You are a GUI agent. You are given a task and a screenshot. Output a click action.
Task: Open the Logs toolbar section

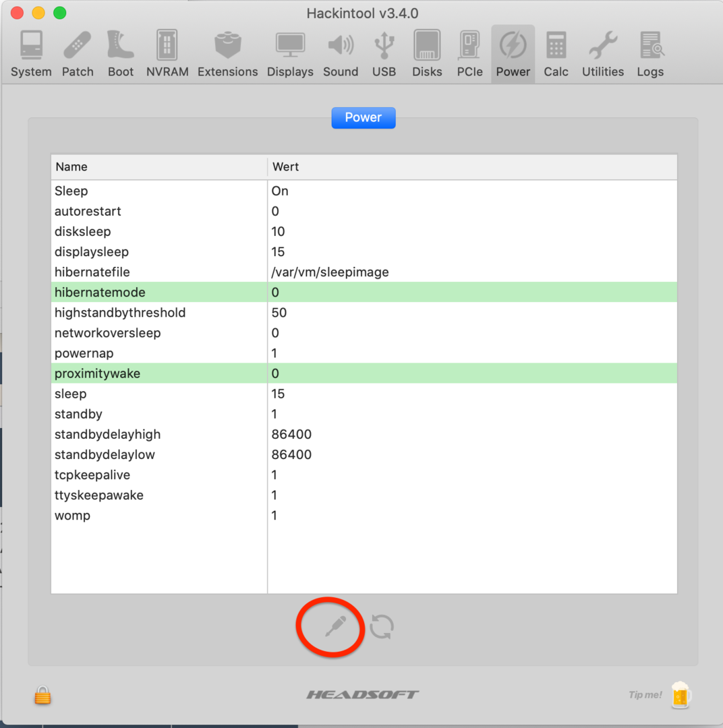click(x=651, y=55)
